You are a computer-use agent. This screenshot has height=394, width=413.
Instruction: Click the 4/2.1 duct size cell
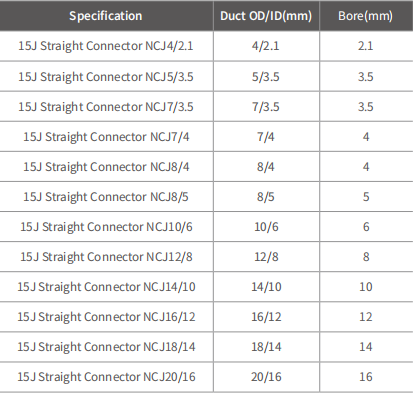(x=266, y=46)
